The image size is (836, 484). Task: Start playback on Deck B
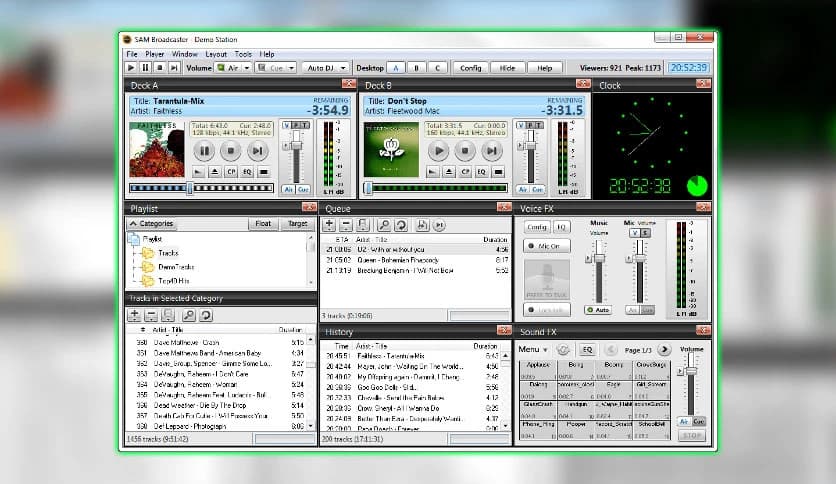pyautogui.click(x=439, y=151)
